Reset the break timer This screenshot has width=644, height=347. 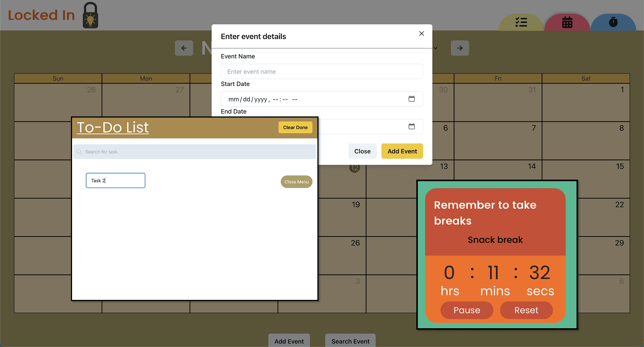point(526,310)
